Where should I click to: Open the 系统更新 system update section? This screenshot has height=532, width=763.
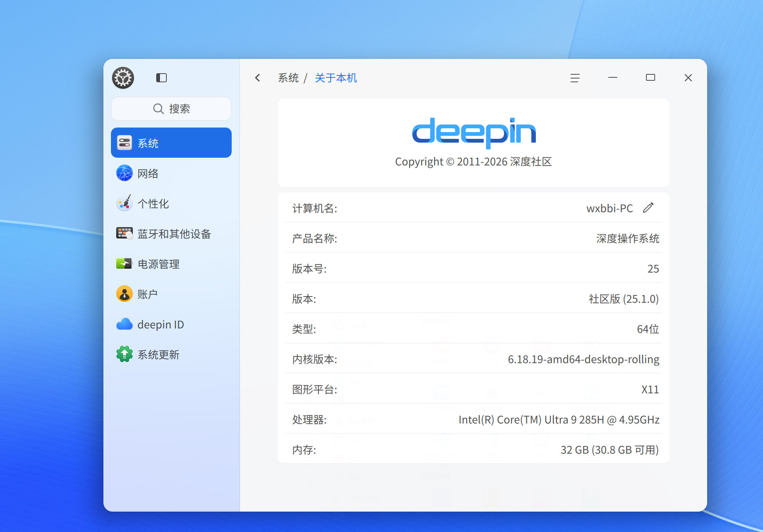158,354
